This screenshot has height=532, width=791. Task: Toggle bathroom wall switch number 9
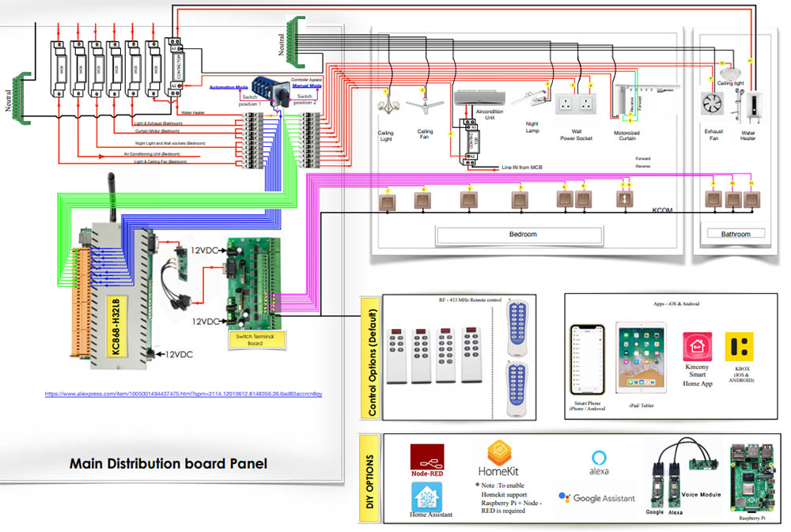(713, 199)
